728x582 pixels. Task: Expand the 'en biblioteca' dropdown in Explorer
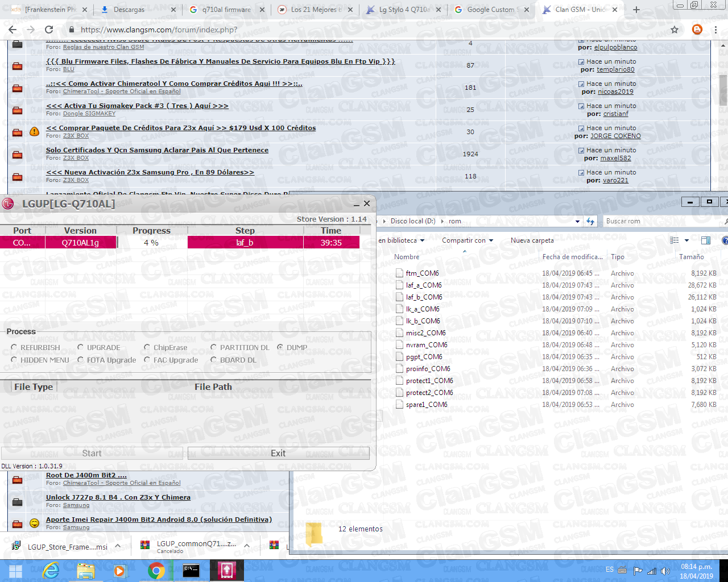click(x=401, y=240)
